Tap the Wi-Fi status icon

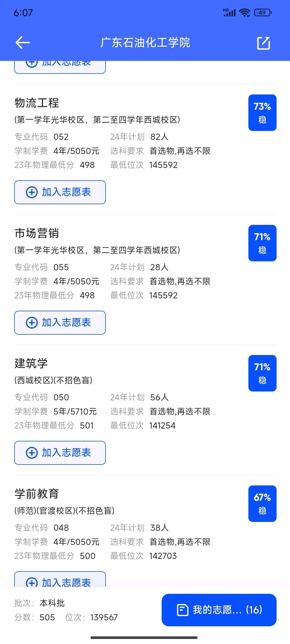[244, 13]
